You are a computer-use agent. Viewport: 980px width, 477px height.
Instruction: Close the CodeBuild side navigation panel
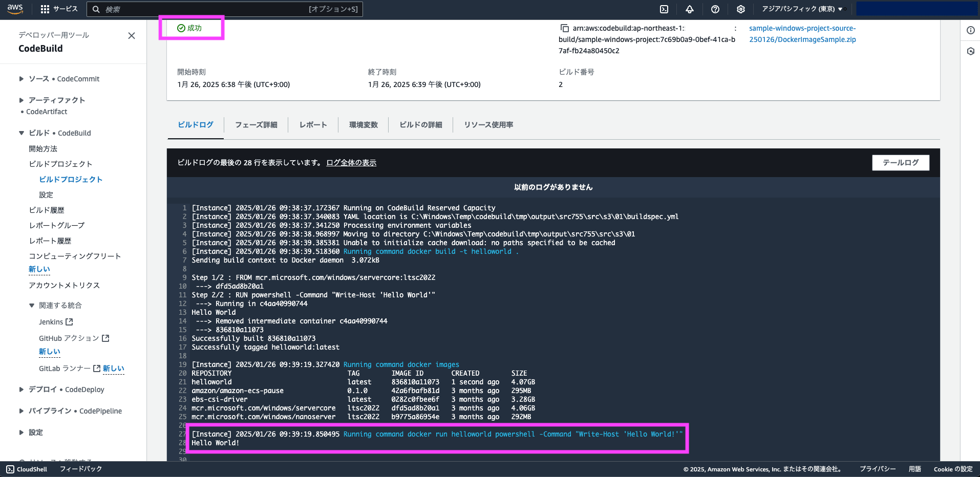132,35
